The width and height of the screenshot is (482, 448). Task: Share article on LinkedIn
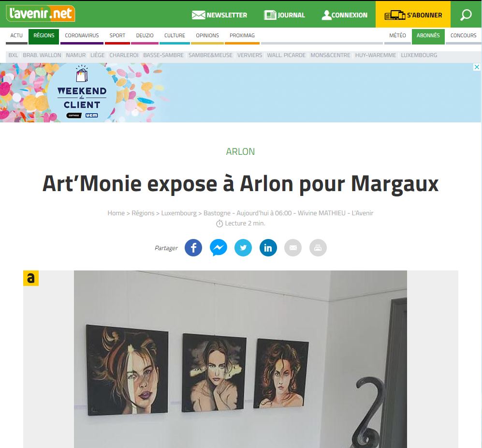point(268,248)
